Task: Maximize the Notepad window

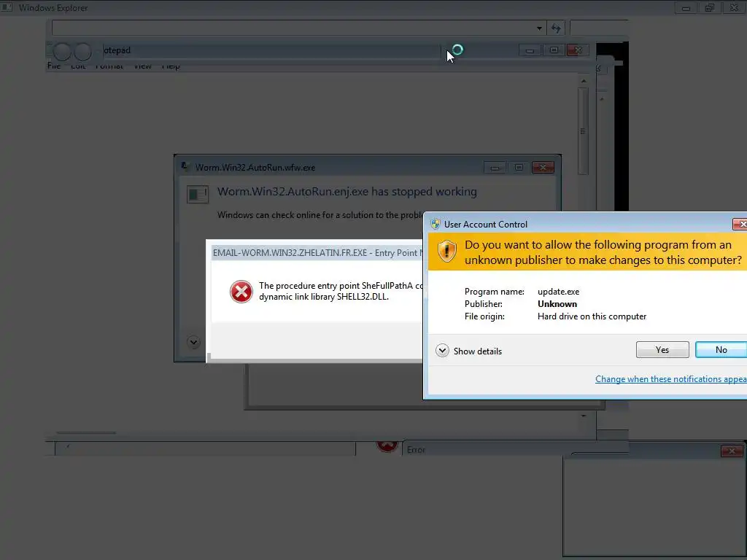Action: (x=554, y=50)
